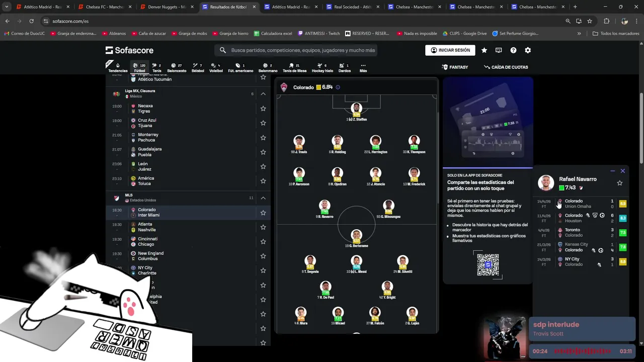The image size is (644, 362).
Task: Open the Dardos sport icon
Action: point(345,68)
